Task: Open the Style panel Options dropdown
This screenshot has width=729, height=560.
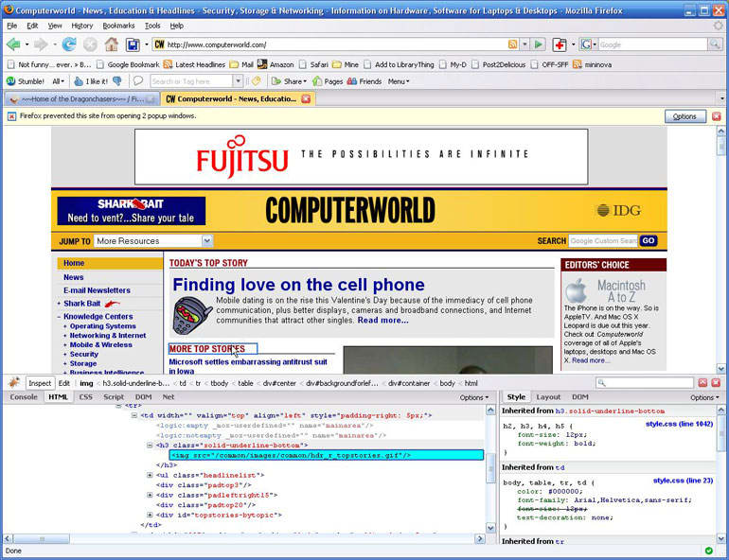Action: [x=704, y=397]
